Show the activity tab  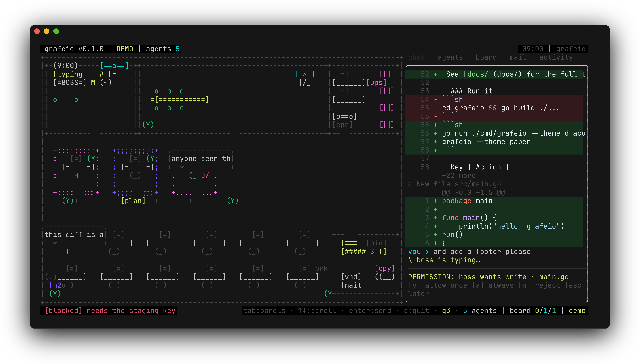[556, 57]
